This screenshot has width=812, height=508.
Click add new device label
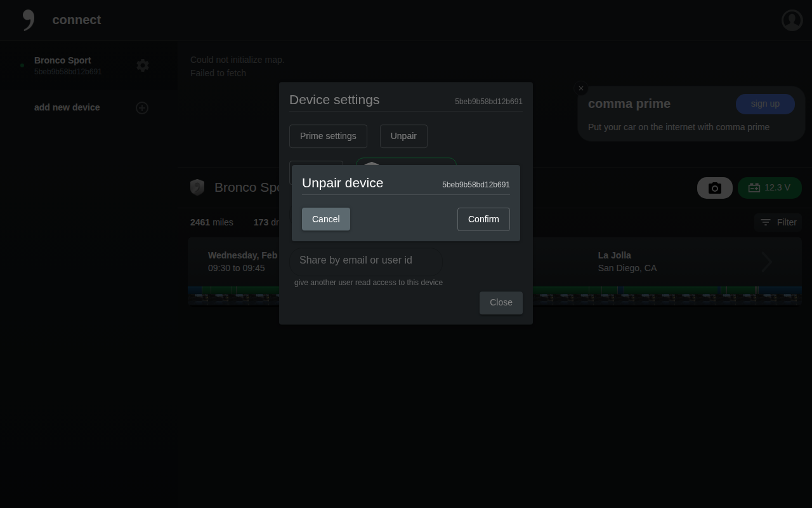pyautogui.click(x=67, y=107)
